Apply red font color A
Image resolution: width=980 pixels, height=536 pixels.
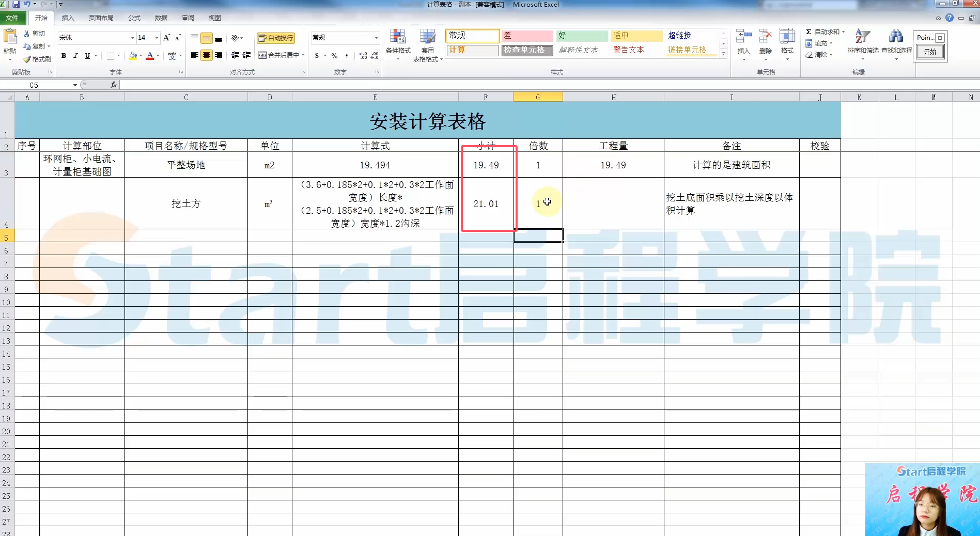pyautogui.click(x=150, y=56)
